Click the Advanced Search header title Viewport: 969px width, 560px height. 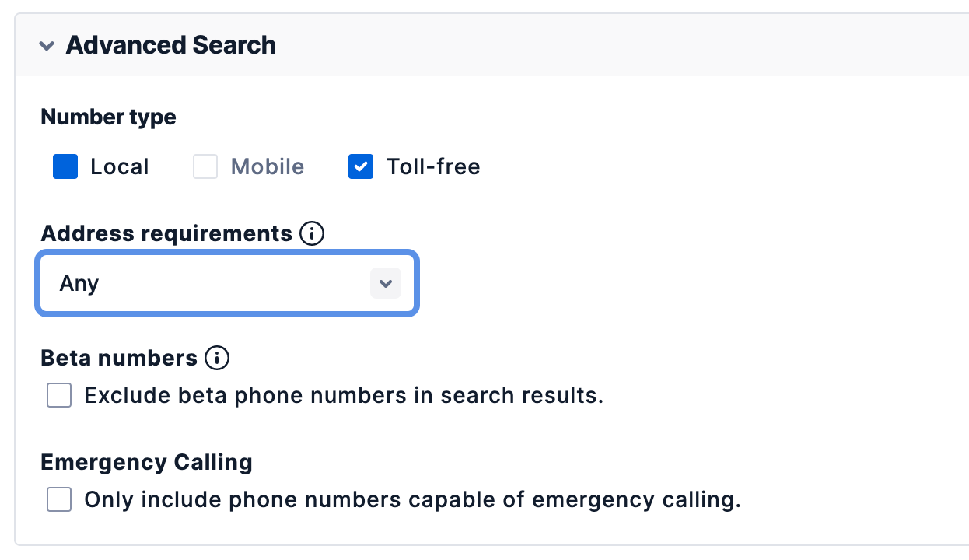171,45
